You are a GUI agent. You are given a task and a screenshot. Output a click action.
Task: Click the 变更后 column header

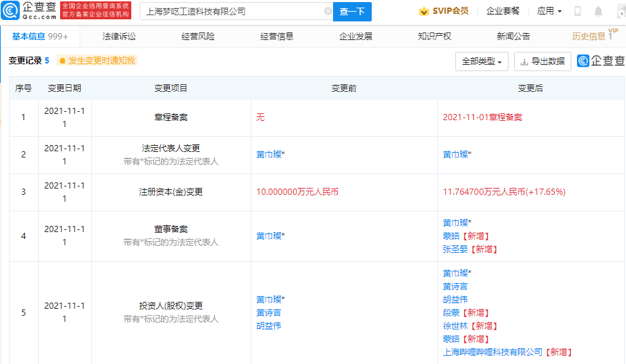point(530,88)
